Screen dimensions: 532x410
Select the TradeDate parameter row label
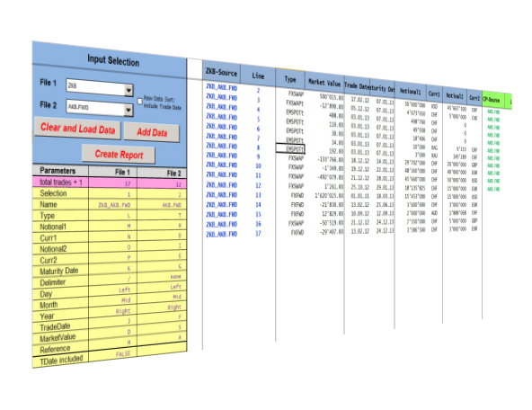pos(60,327)
